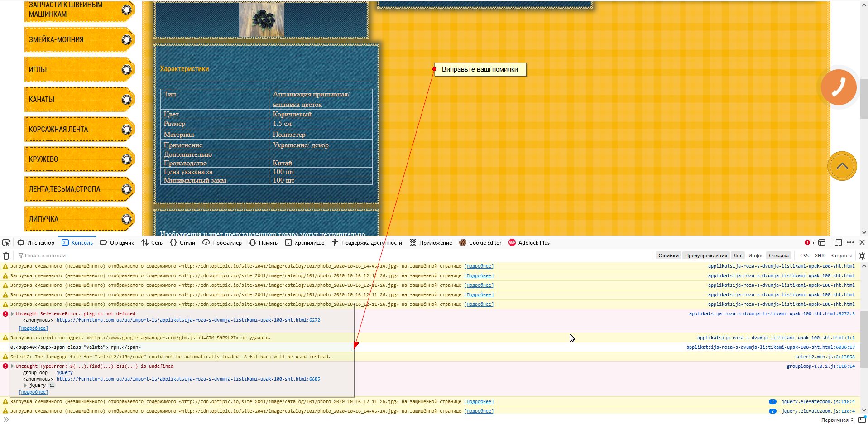Open devtools more options ellipsis menu
This screenshot has width=868, height=434.
(850, 242)
